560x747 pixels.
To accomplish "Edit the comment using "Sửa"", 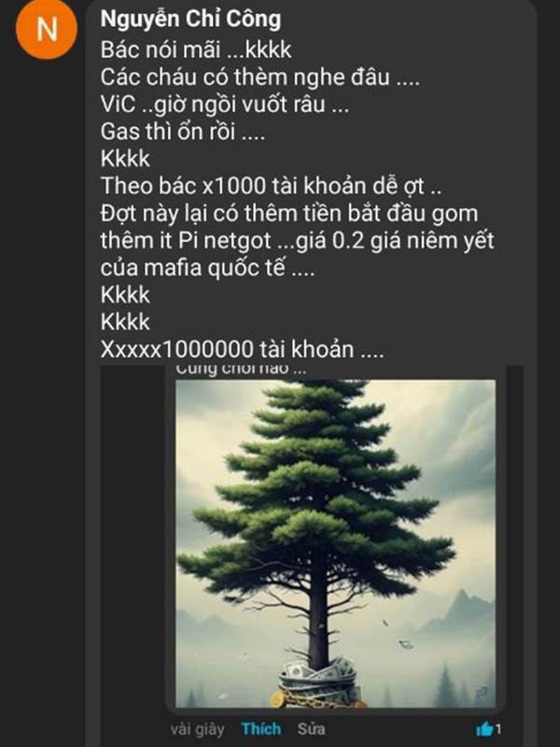I will point(311,728).
